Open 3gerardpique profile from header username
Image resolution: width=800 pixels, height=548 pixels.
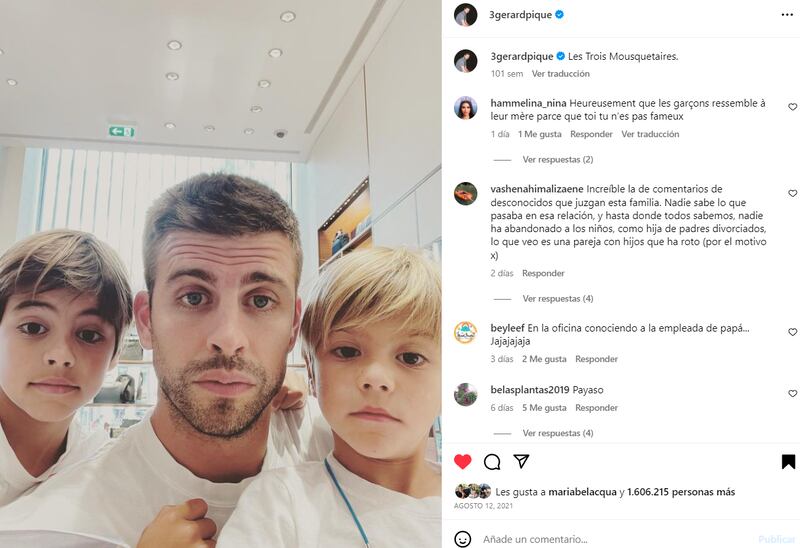520,15
